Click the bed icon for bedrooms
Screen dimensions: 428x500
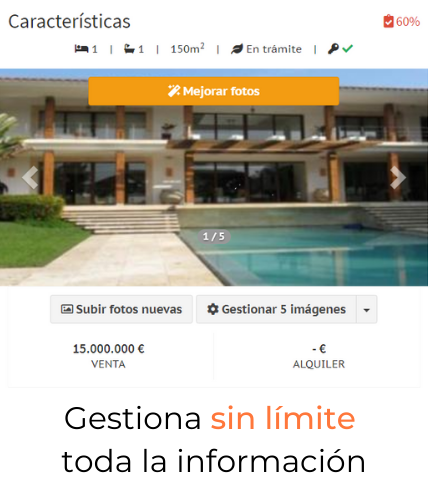click(81, 49)
